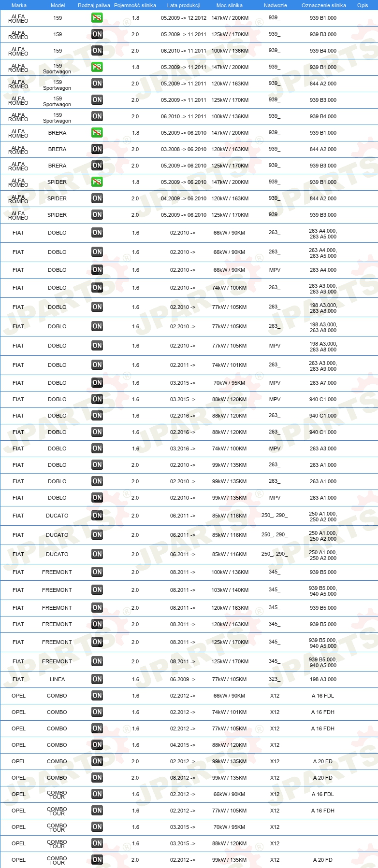Click the 02.2011 -> date cell

tap(183, 365)
